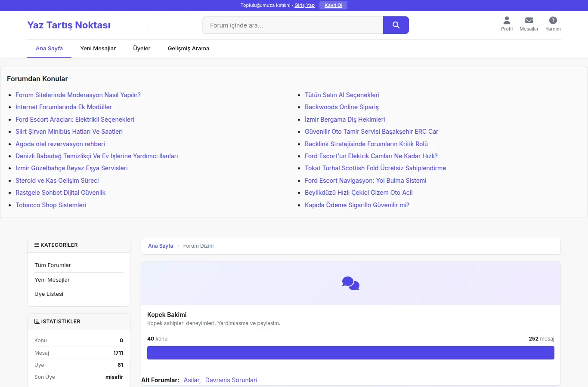Screen dimensions: 588x387
Task: Click the purple Kopek Bakimi forum bar
Action: (x=351, y=353)
